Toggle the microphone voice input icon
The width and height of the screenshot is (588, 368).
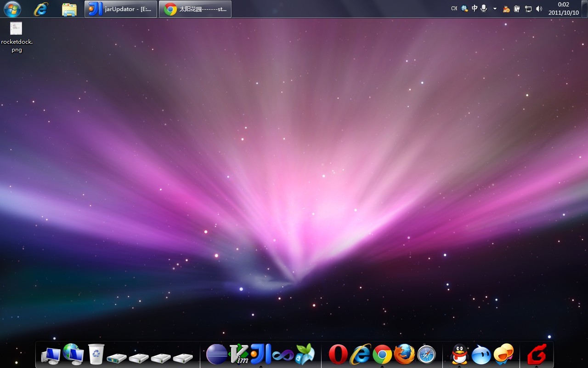pyautogui.click(x=484, y=8)
